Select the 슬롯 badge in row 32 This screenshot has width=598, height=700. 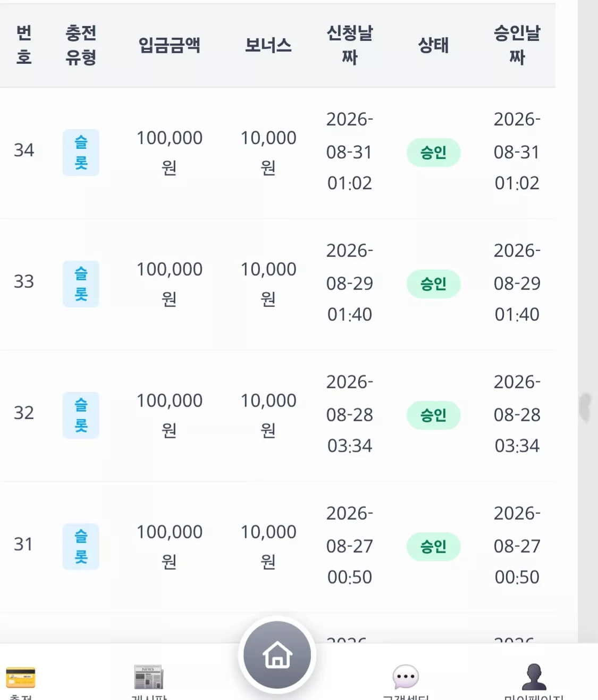[81, 415]
